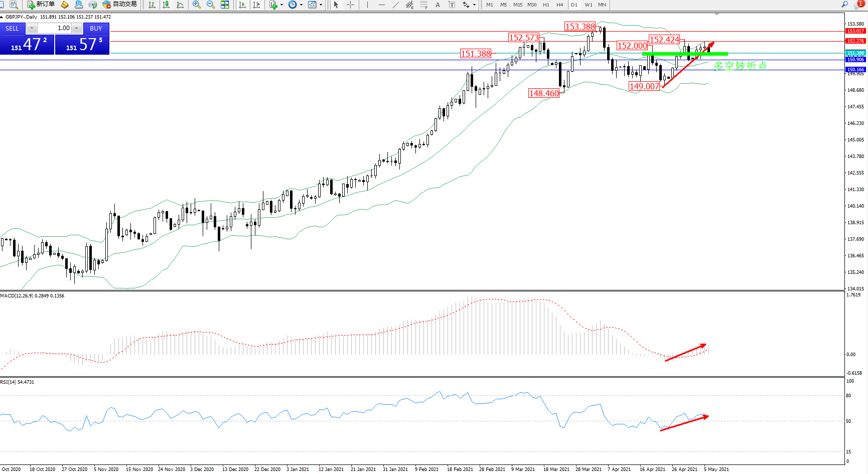The image size is (868, 474).
Task: Select the Trendline drawing tool
Action: [x=396, y=5]
